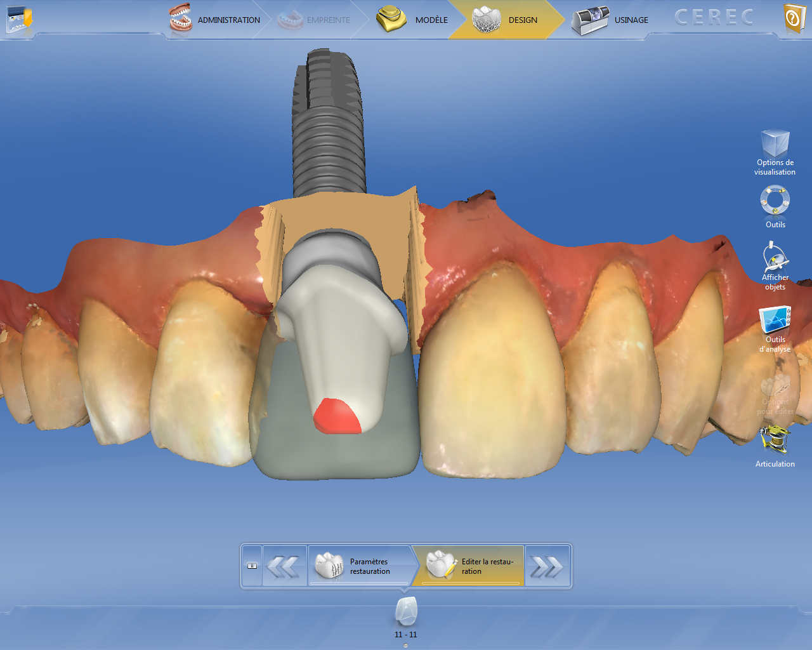Image resolution: width=812 pixels, height=650 pixels.
Task: Click the grayed EMPREINTE phase
Action: 314,20
